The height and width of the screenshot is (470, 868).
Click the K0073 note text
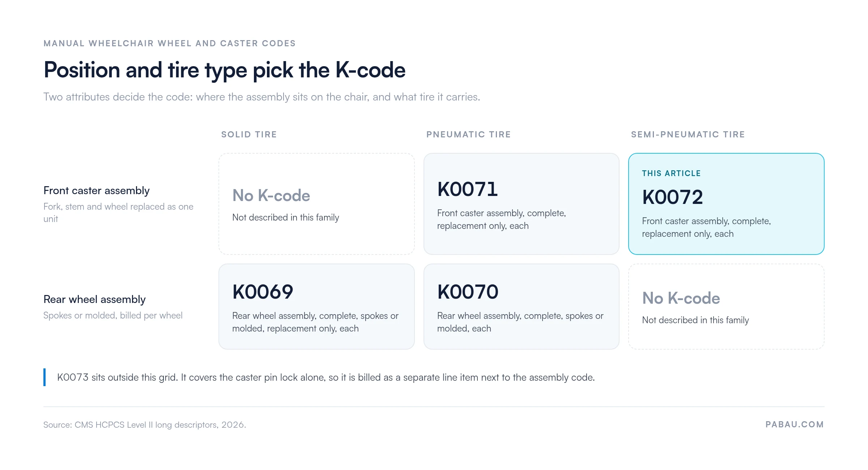[326, 377]
